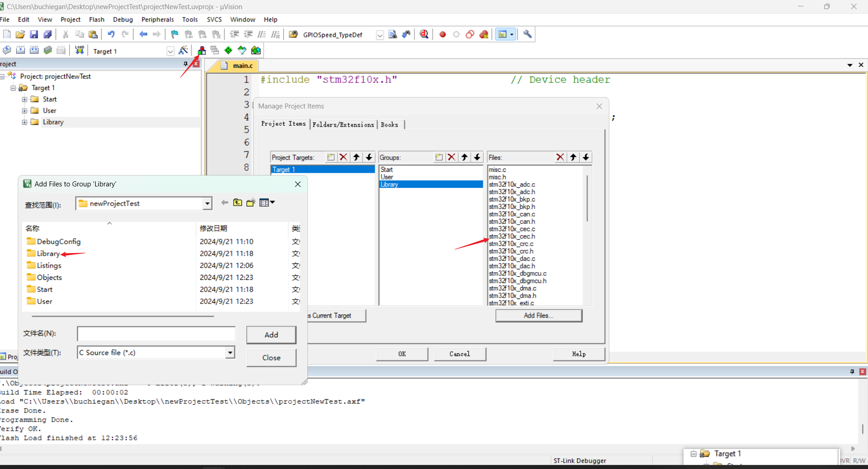Viewport: 868px width, 469px height.
Task: Comment selection toolbar icon
Action: tap(262, 34)
